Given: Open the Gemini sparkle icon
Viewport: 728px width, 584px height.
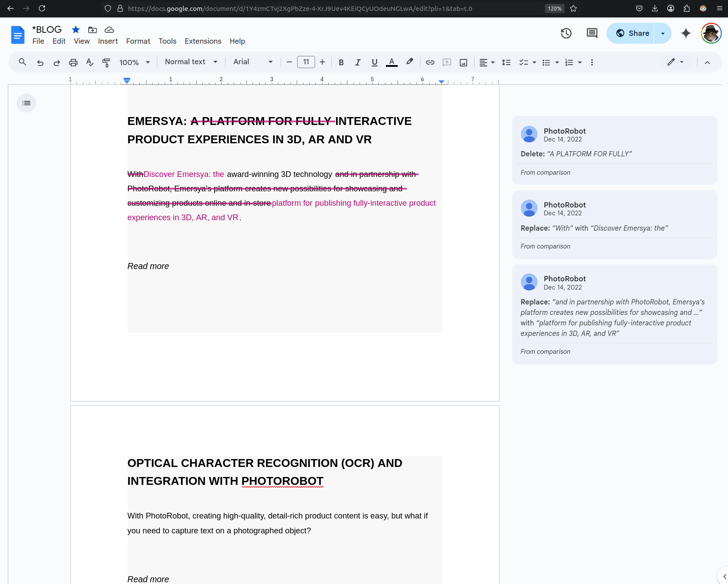Looking at the screenshot, I should (686, 33).
